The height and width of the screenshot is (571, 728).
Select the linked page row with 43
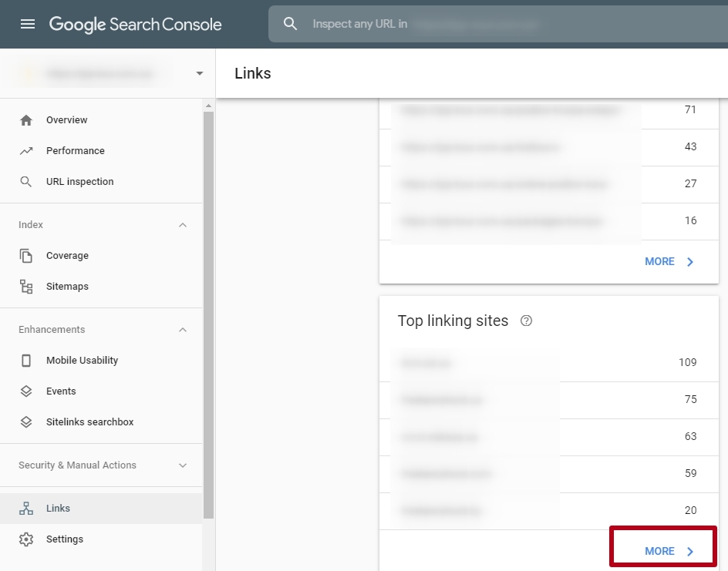(549, 147)
